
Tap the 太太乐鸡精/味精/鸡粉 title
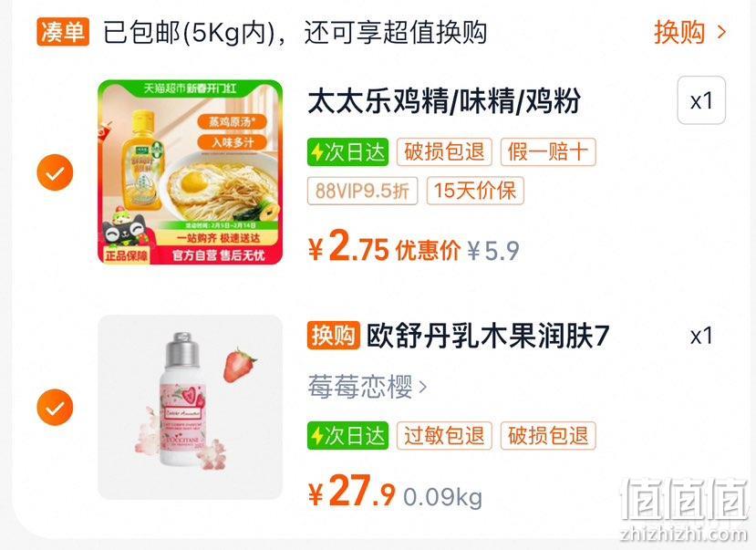(x=443, y=101)
